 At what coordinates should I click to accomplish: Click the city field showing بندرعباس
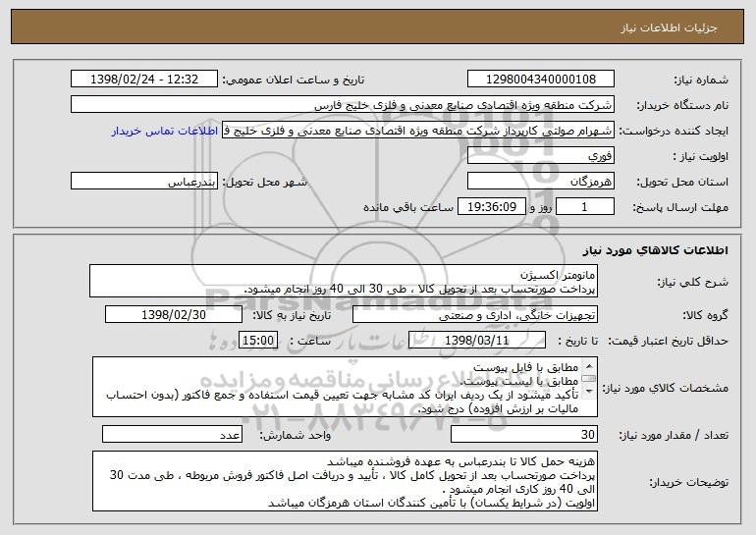click(x=144, y=182)
